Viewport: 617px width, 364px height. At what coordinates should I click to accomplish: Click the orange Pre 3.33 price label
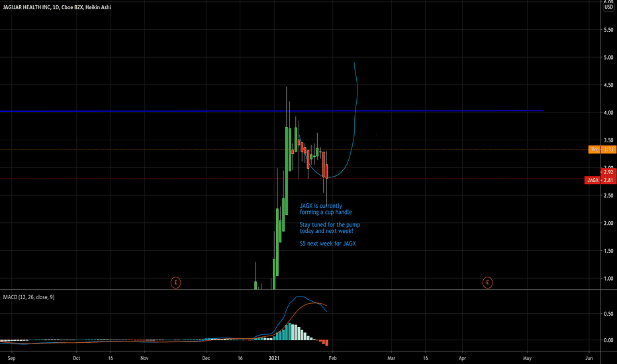(602, 150)
